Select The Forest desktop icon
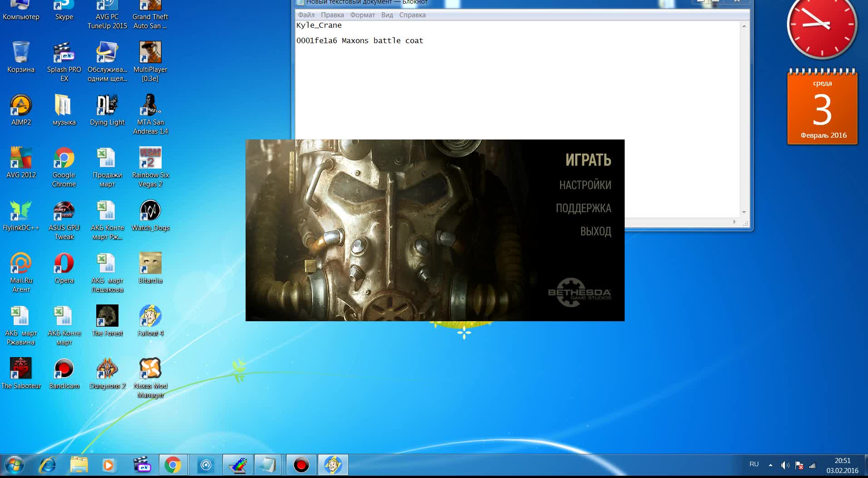Viewport: 868px width, 478px height. [x=107, y=316]
